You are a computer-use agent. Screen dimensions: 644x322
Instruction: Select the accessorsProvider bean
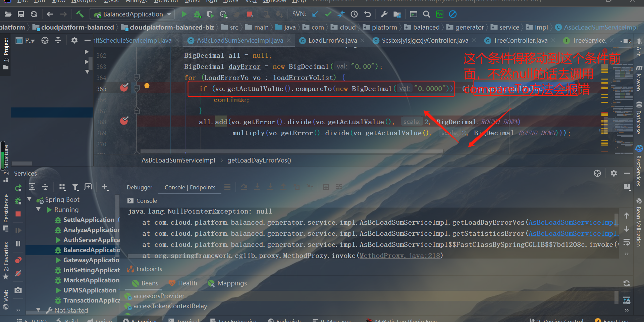tap(159, 296)
